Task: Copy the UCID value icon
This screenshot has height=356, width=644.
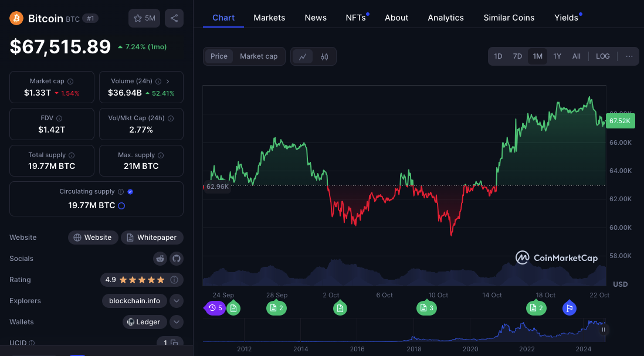Action: pos(174,343)
